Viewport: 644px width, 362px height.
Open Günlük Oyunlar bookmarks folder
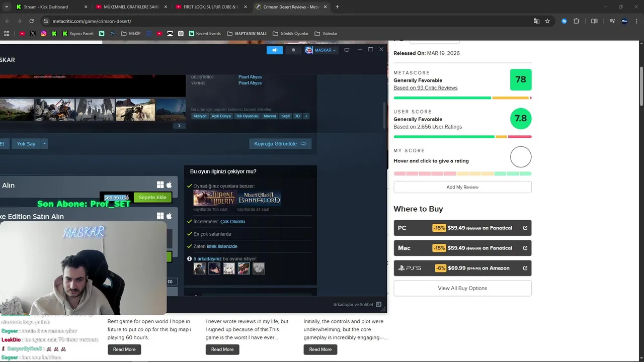[290, 34]
